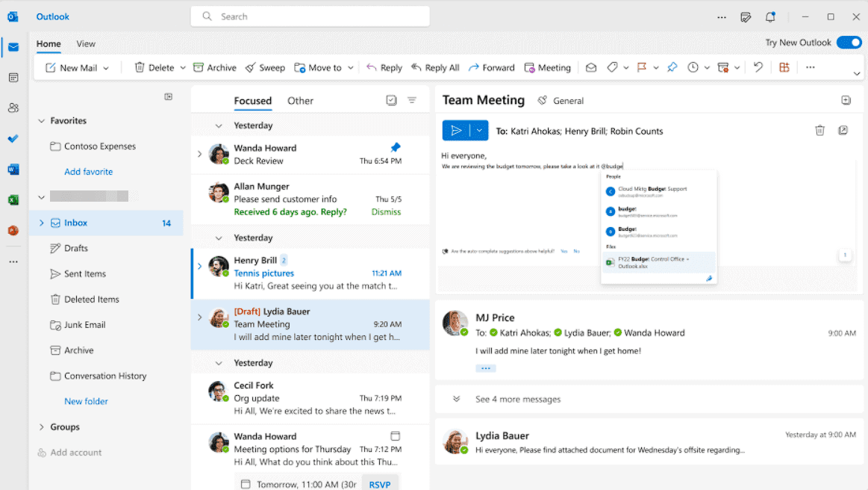This screenshot has height=490, width=868.
Task: Forward the selected message
Action: [x=492, y=68]
